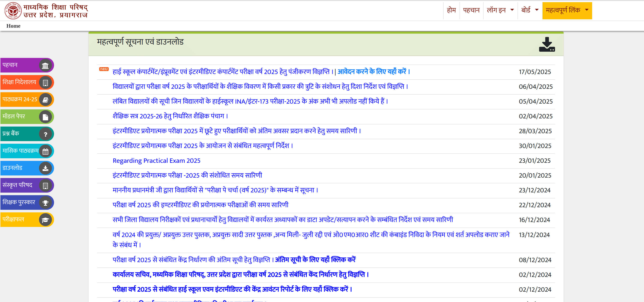This screenshot has height=302, width=644.
Task: Open कार्यालय सचिव केंद्र निर्धारण विज्ञप्ति link
Action: click(241, 275)
